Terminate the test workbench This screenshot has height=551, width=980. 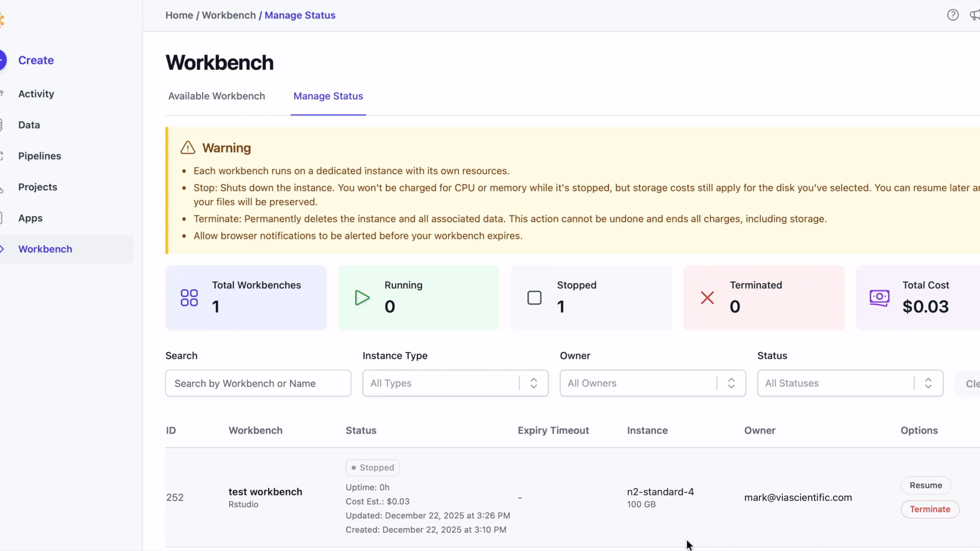930,509
